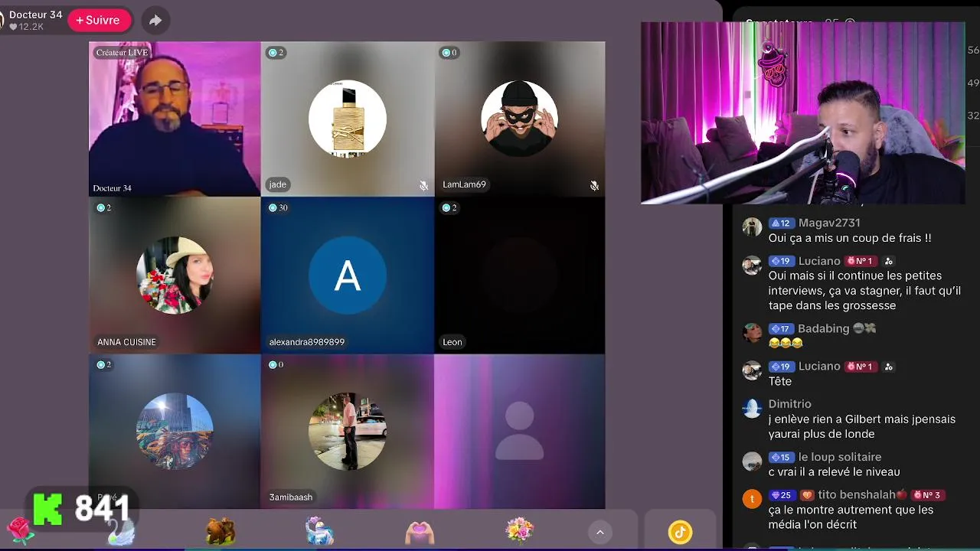Open Dimitrio's chat avatar

[x=752, y=409]
